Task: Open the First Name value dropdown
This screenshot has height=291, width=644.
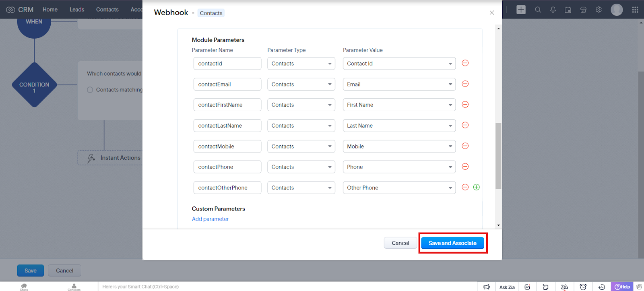Action: (399, 105)
